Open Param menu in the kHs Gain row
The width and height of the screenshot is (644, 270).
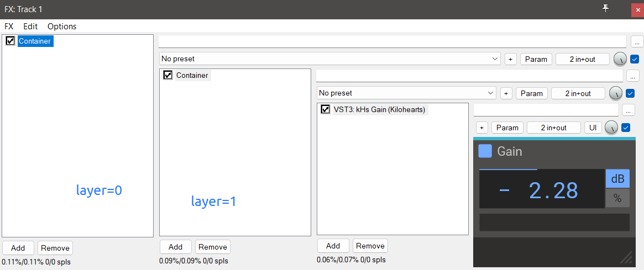click(x=507, y=128)
